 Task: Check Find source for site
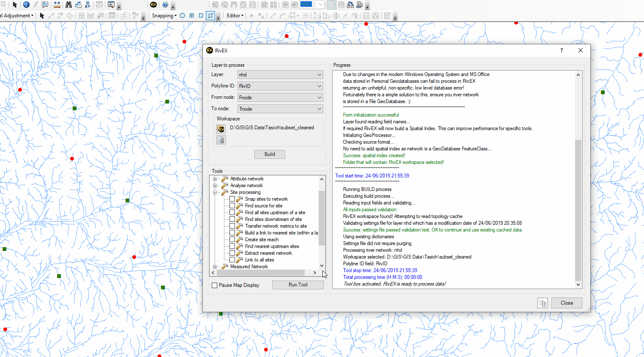(232, 206)
